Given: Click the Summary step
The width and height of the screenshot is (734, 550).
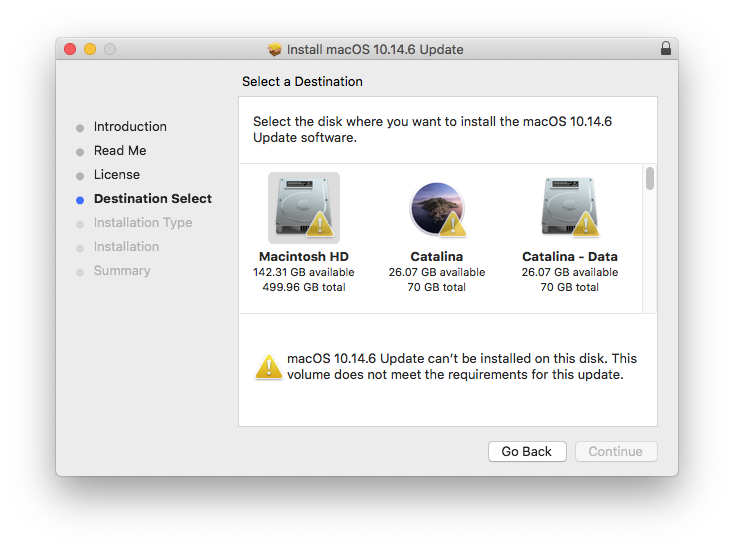Looking at the screenshot, I should [x=122, y=271].
